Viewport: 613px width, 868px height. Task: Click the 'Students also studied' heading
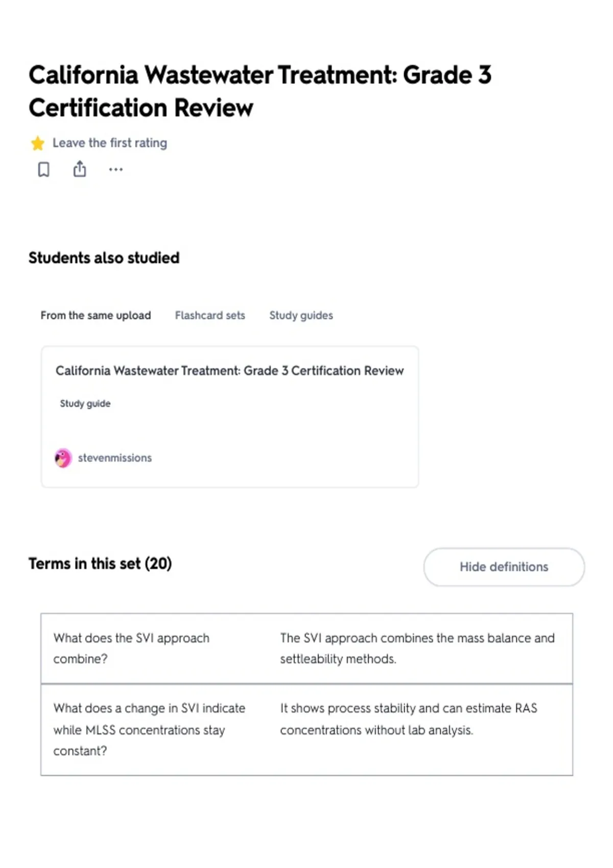click(x=104, y=258)
